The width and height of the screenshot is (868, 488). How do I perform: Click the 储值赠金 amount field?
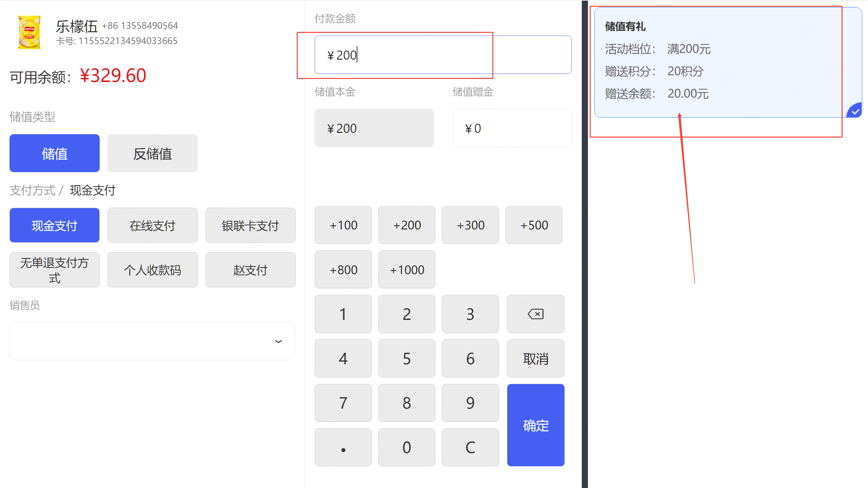(512, 128)
